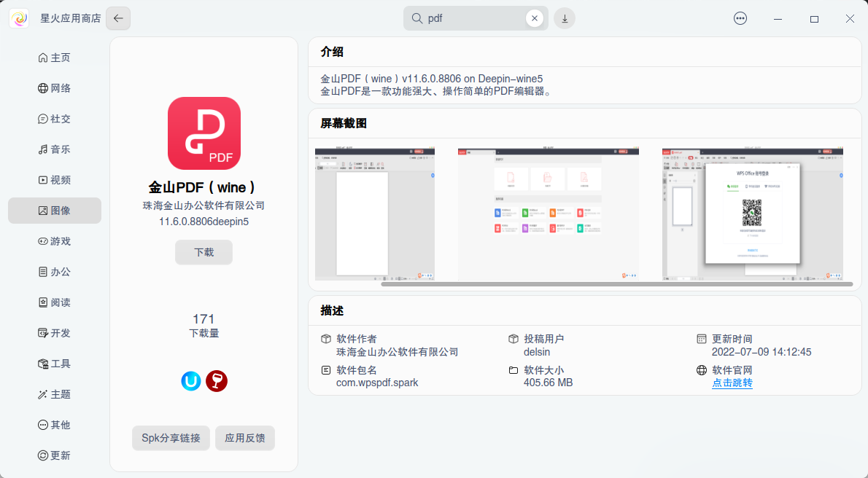Image resolution: width=868 pixels, height=478 pixels.
Task: Check the 更新 updates section
Action: tap(55, 455)
